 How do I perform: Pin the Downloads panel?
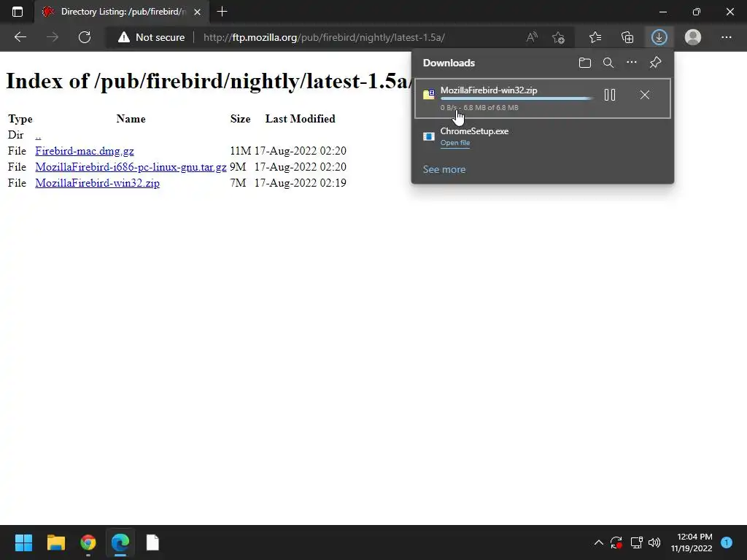[655, 63]
